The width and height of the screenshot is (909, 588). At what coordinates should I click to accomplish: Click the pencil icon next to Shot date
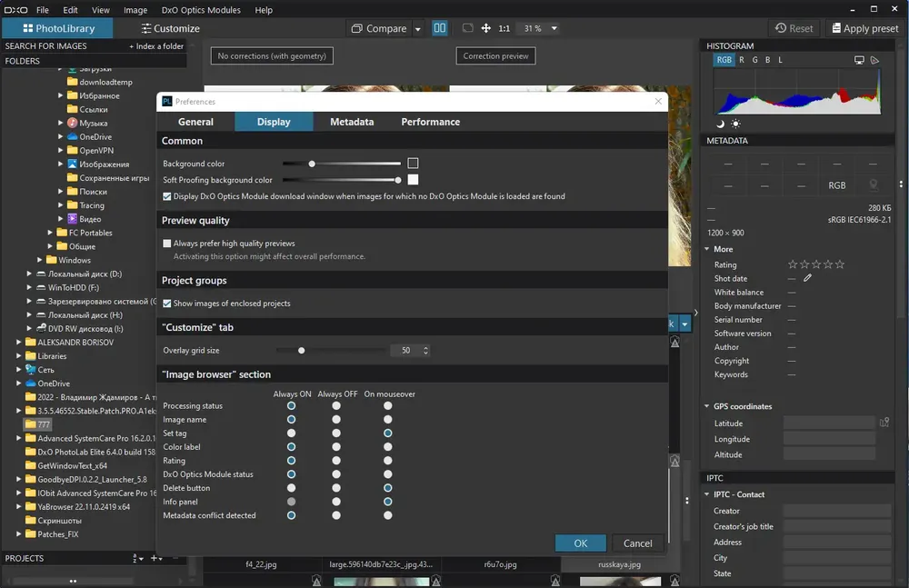click(807, 278)
